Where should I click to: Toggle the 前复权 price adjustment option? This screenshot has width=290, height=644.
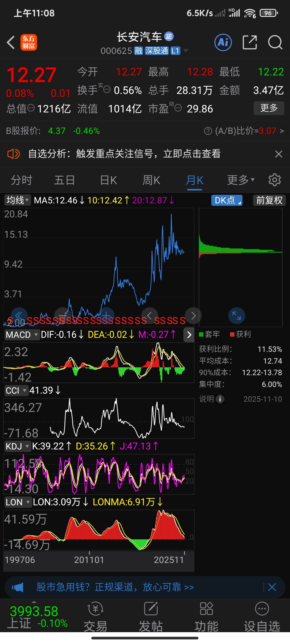(x=269, y=200)
